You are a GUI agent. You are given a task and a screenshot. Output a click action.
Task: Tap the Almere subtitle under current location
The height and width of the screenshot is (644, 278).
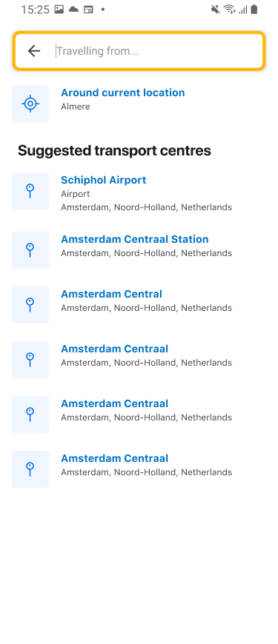click(76, 107)
